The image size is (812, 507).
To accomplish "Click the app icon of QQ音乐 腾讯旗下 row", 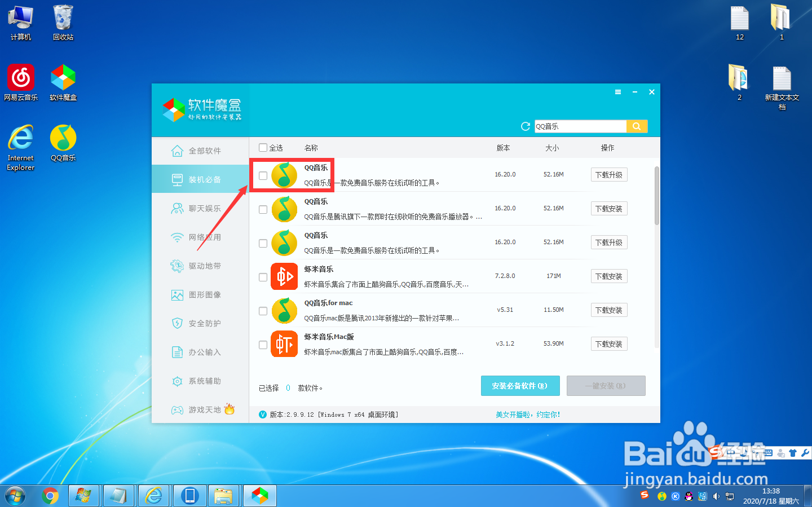I will coord(284,209).
